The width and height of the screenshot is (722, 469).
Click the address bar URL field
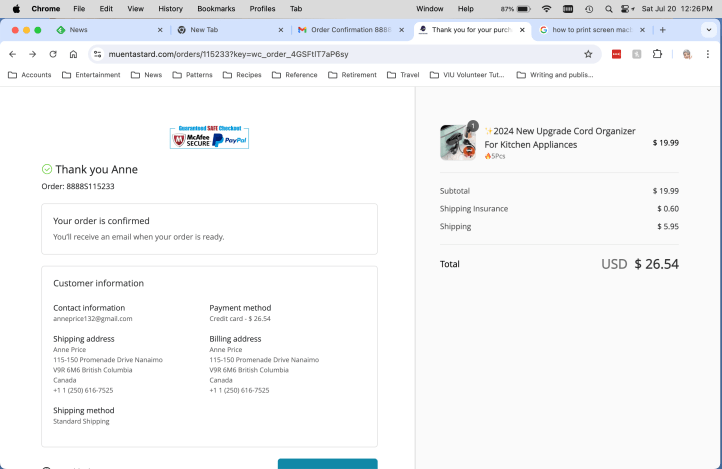[330, 54]
